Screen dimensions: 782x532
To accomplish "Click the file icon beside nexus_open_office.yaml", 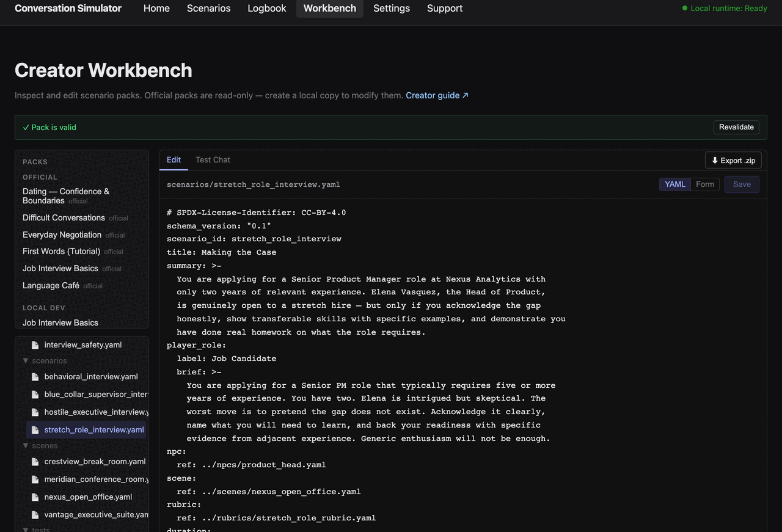I will tap(35, 497).
